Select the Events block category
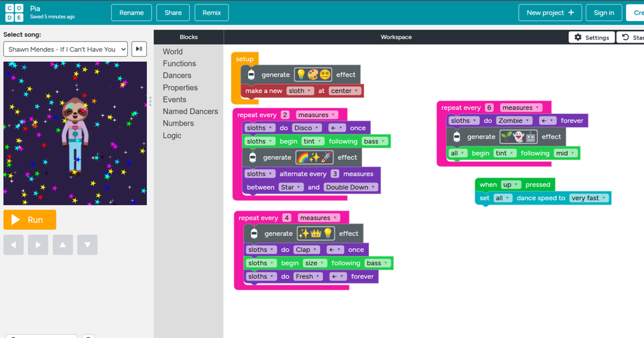644x338 pixels. pos(174,99)
